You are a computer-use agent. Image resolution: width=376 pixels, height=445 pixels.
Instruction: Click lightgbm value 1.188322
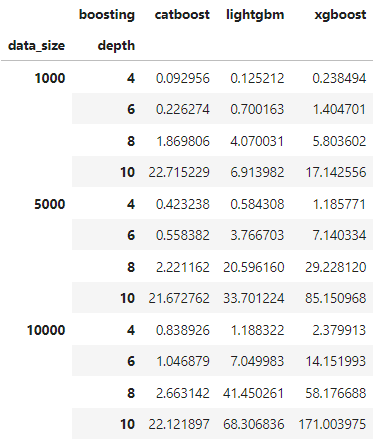[x=257, y=330]
